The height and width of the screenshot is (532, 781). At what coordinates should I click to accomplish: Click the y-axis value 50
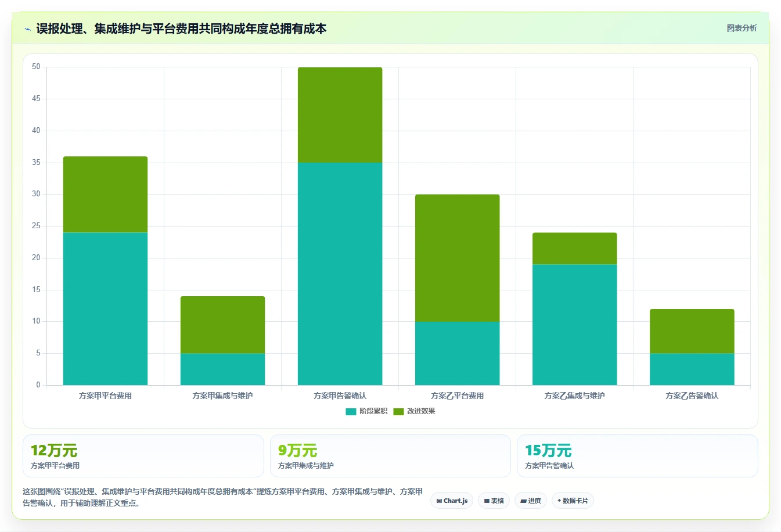point(36,67)
